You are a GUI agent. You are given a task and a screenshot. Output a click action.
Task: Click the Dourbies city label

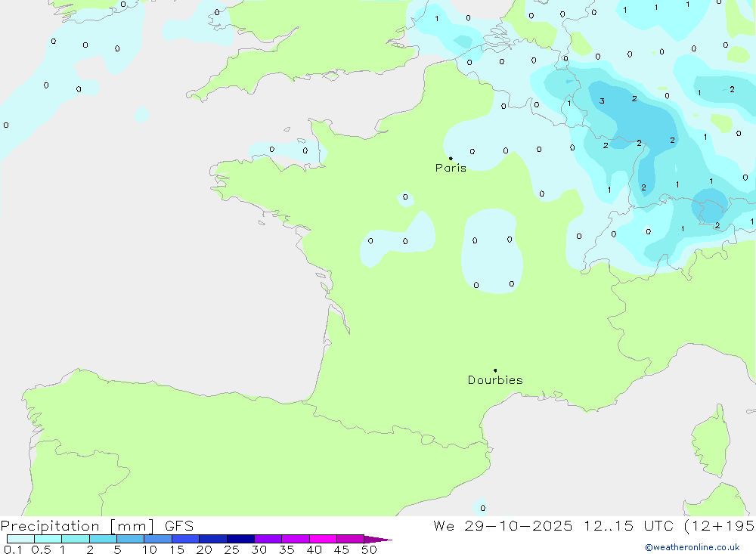495,380
